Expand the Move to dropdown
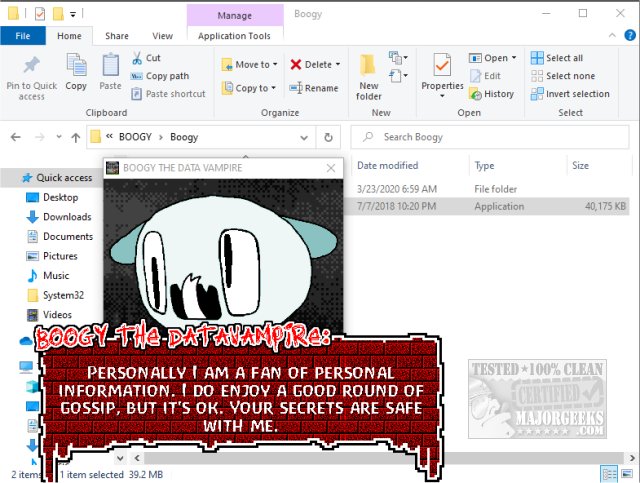This screenshot has width=640, height=483. [276, 65]
